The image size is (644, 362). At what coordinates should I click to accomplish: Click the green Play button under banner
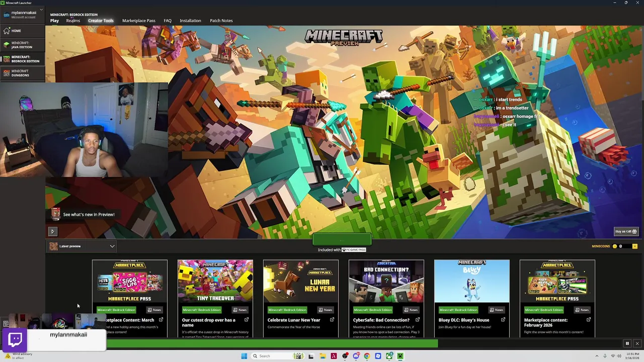(x=342, y=239)
